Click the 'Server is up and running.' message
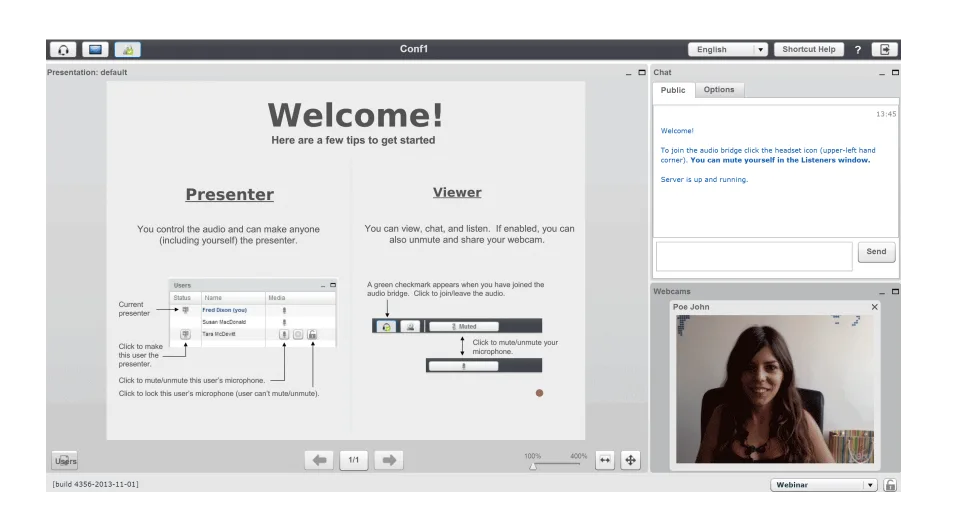This screenshot has height=530, width=960. (704, 180)
